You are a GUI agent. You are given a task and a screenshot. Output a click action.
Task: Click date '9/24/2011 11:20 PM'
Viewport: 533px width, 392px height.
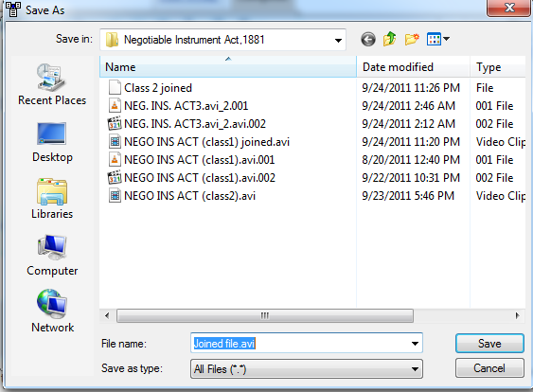coord(411,142)
